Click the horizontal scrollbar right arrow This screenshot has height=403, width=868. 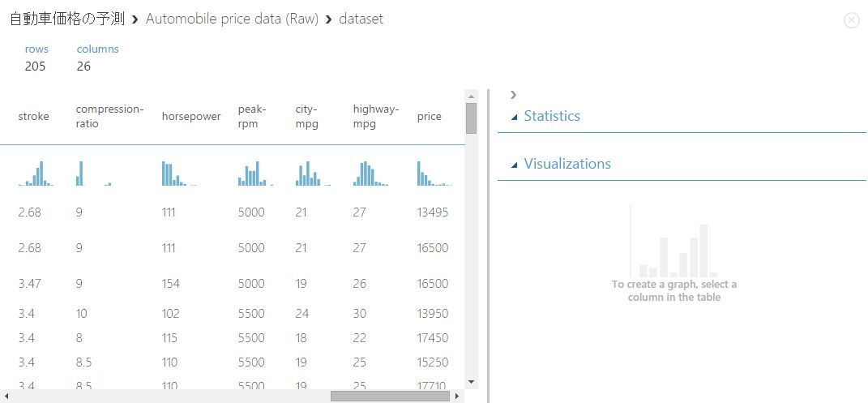(x=458, y=397)
